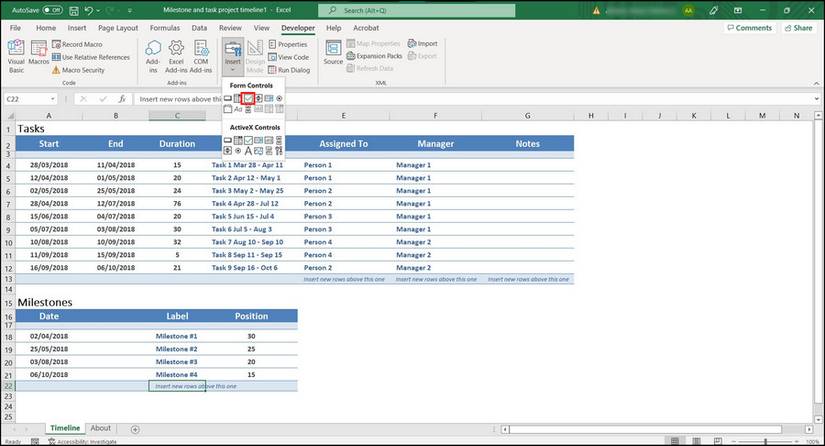Screen dimensions: 825x446
Task: Toggle AutoSave switch
Action: coord(52,10)
